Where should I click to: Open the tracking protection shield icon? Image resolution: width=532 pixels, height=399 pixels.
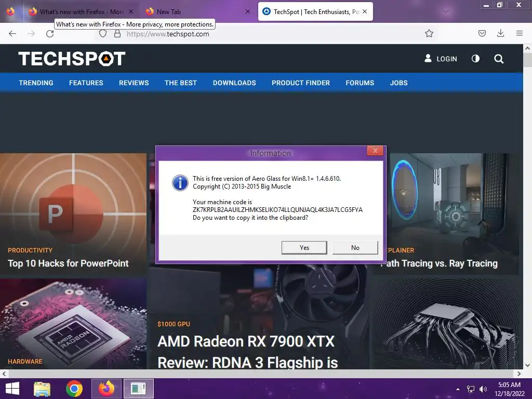[x=103, y=34]
